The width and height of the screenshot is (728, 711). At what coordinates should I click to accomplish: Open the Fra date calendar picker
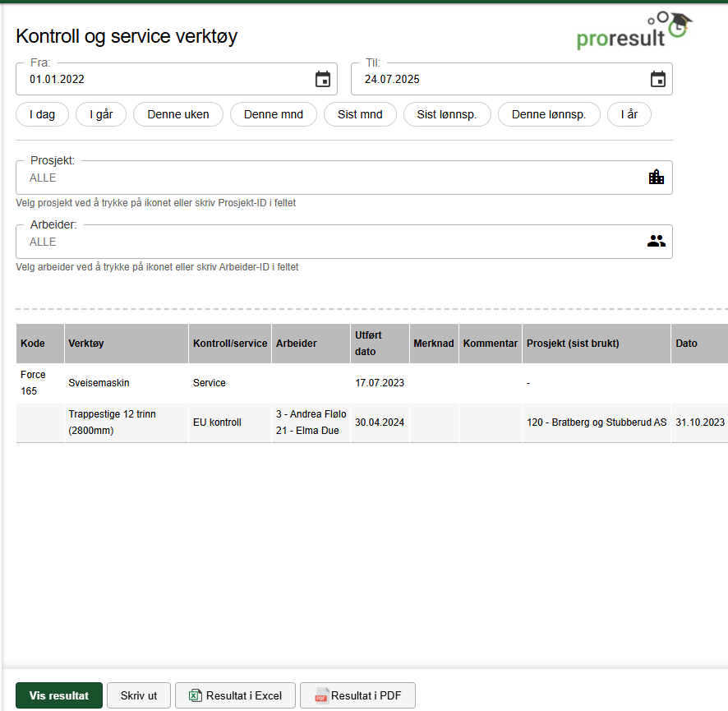[323, 79]
